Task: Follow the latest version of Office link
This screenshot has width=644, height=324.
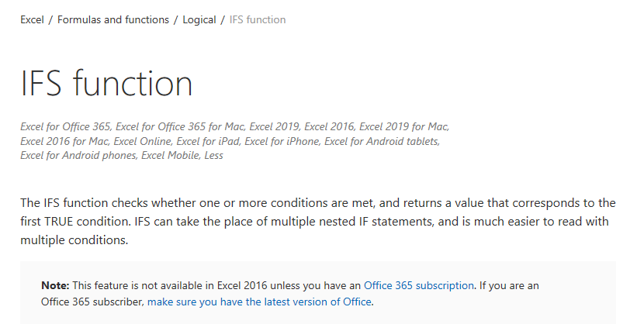Action: click(x=259, y=302)
